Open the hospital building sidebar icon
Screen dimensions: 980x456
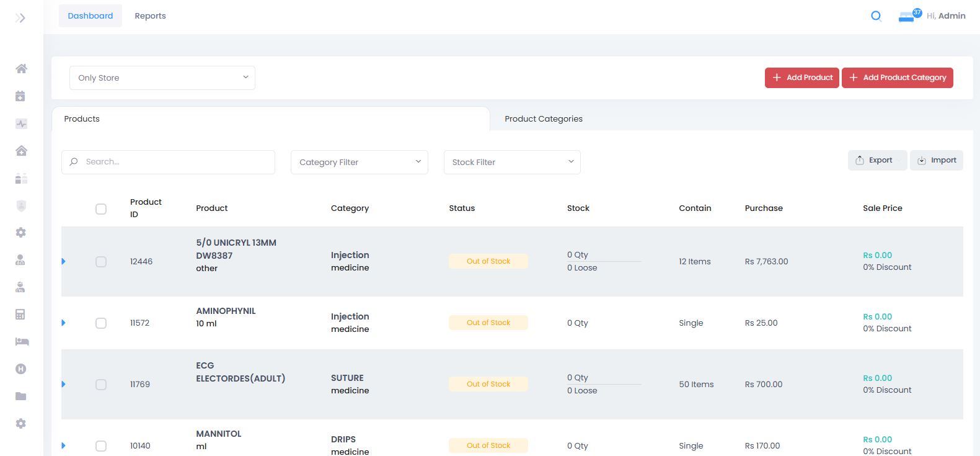[x=21, y=151]
